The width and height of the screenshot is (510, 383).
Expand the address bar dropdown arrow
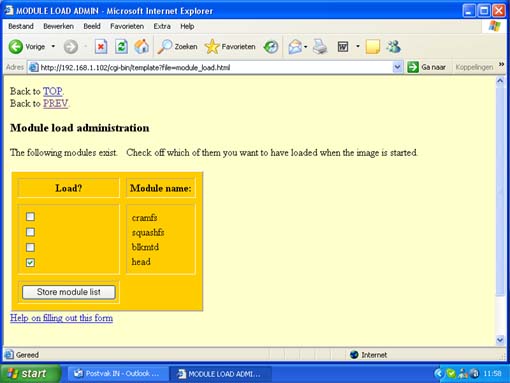[397, 67]
